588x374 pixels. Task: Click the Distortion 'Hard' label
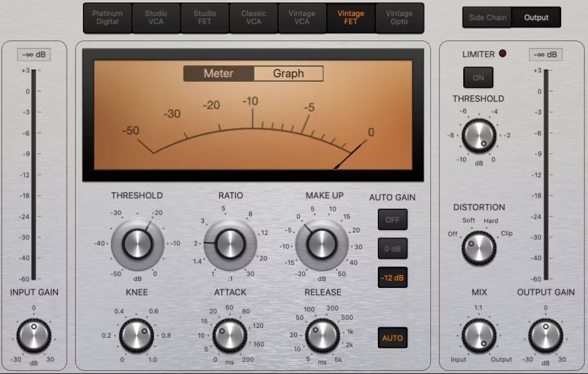491,221
